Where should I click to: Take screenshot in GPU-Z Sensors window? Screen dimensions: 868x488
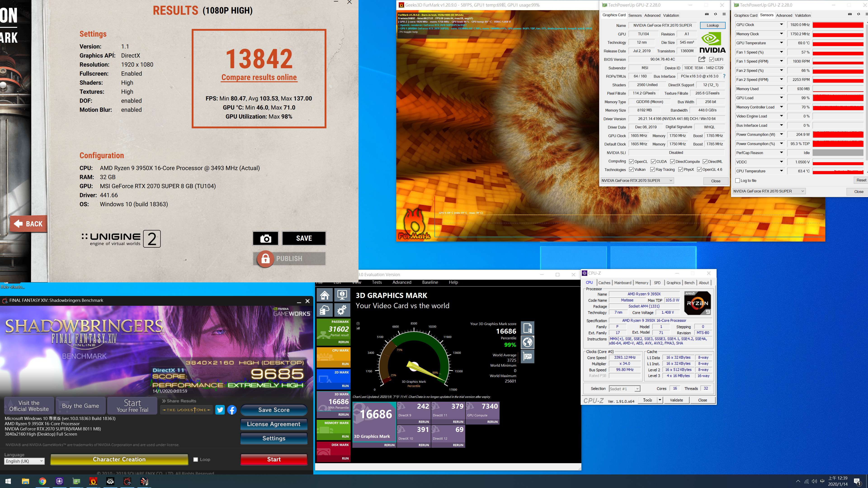click(850, 14)
